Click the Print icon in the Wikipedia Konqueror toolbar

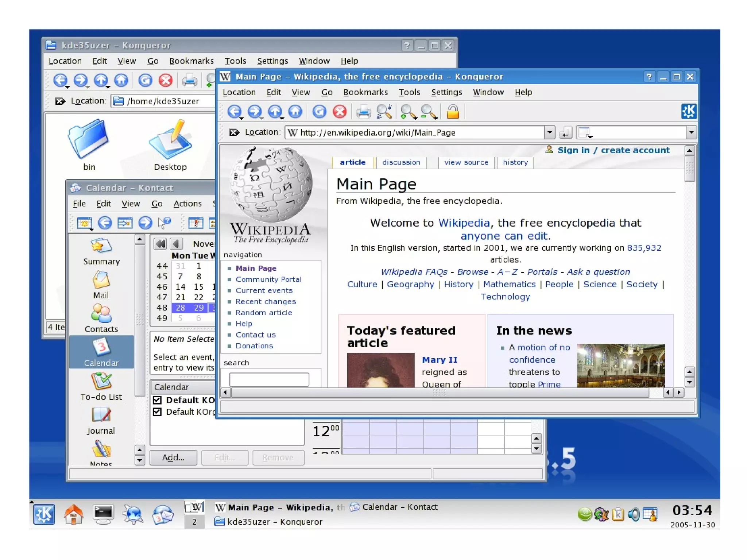363,112
